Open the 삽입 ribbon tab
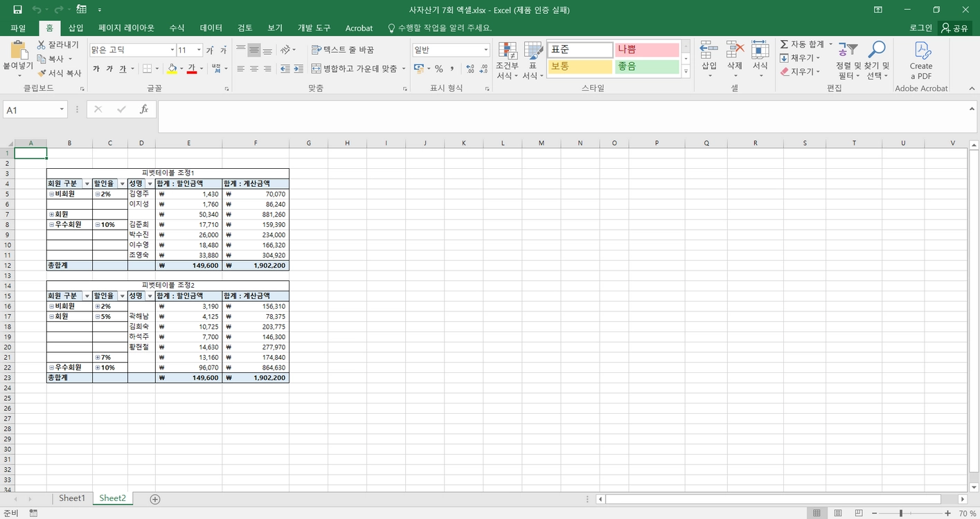This screenshot has width=980, height=519. click(75, 28)
